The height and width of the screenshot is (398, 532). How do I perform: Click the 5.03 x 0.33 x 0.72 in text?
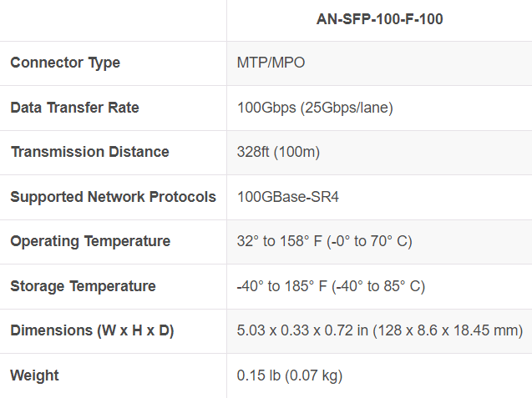[302, 330]
